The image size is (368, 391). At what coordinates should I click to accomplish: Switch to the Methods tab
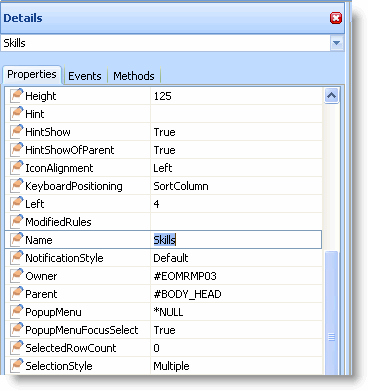[134, 76]
